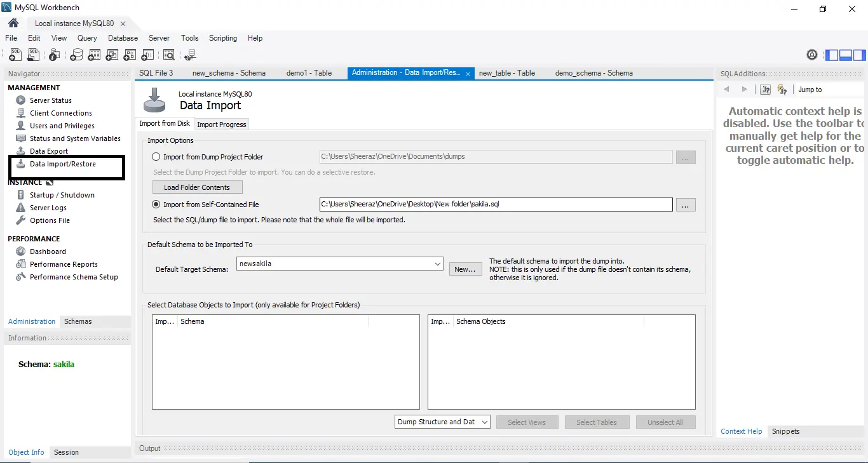
Task: Open the Default Target Schema dropdown
Action: click(437, 263)
